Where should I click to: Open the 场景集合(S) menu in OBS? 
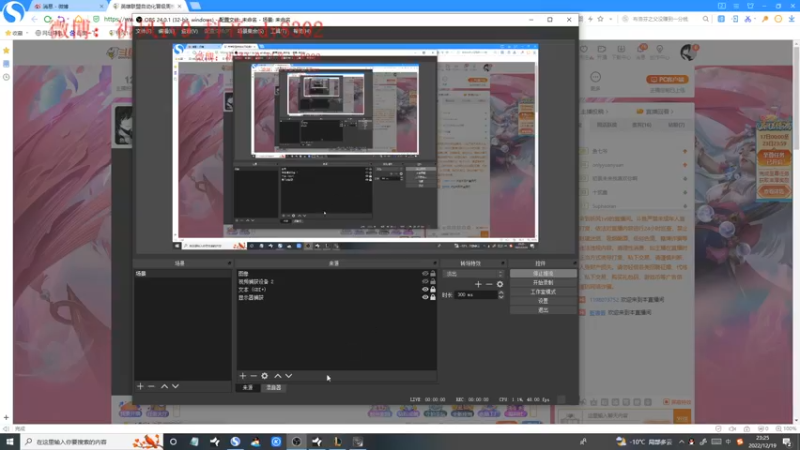click(250, 31)
